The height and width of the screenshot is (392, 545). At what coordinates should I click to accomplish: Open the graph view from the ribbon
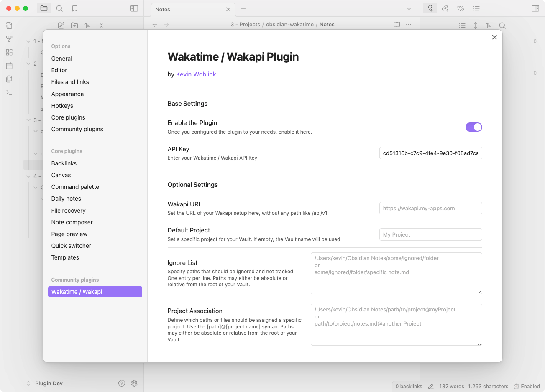click(x=9, y=38)
